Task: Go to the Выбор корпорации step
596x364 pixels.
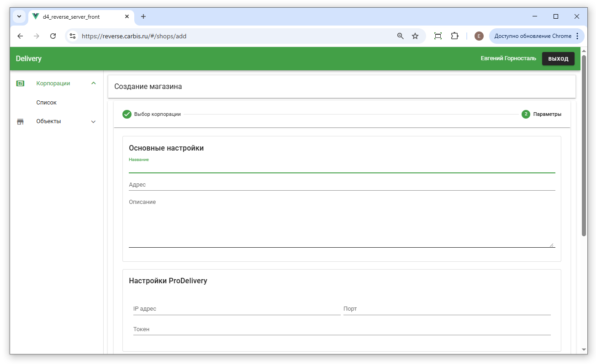Action: tap(152, 114)
